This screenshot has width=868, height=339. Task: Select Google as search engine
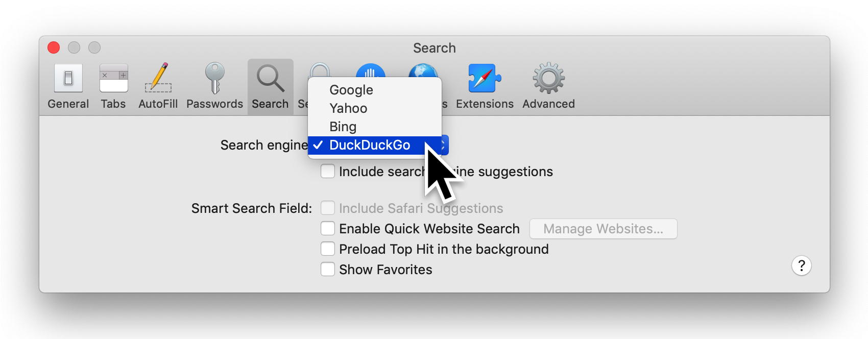point(350,90)
